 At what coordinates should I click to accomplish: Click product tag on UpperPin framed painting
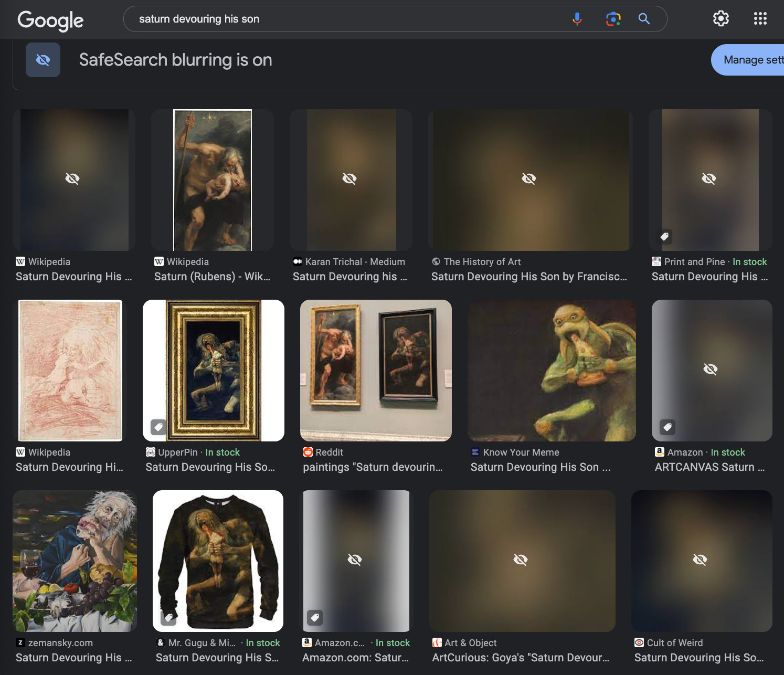coord(158,427)
